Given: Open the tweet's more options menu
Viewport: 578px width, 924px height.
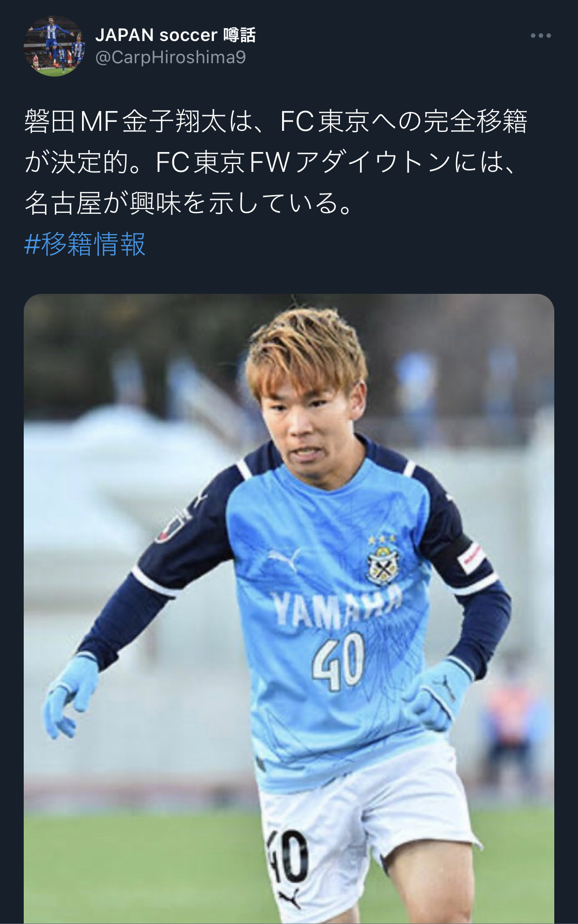Looking at the screenshot, I should click(x=540, y=36).
